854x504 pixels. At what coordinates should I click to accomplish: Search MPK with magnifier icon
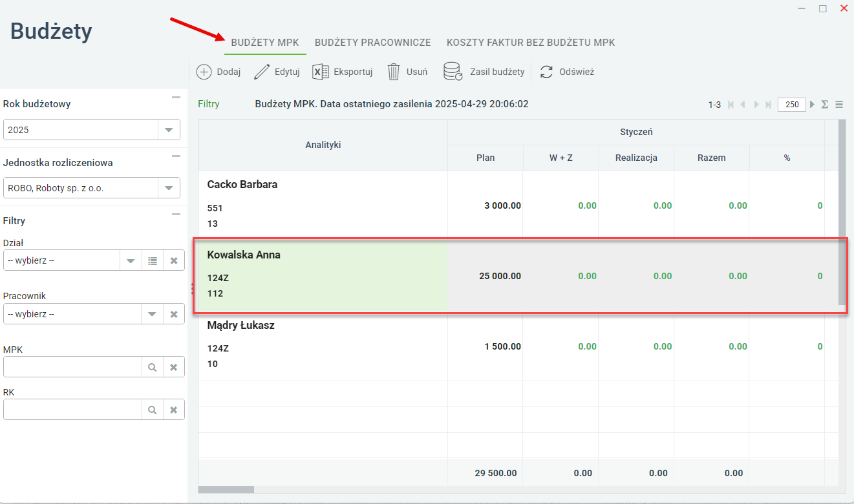[x=153, y=367]
